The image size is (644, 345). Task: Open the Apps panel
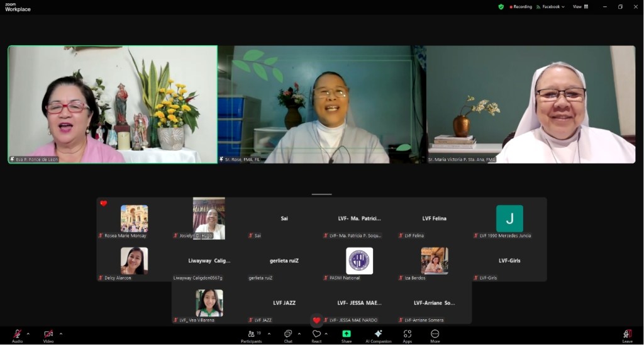point(407,334)
